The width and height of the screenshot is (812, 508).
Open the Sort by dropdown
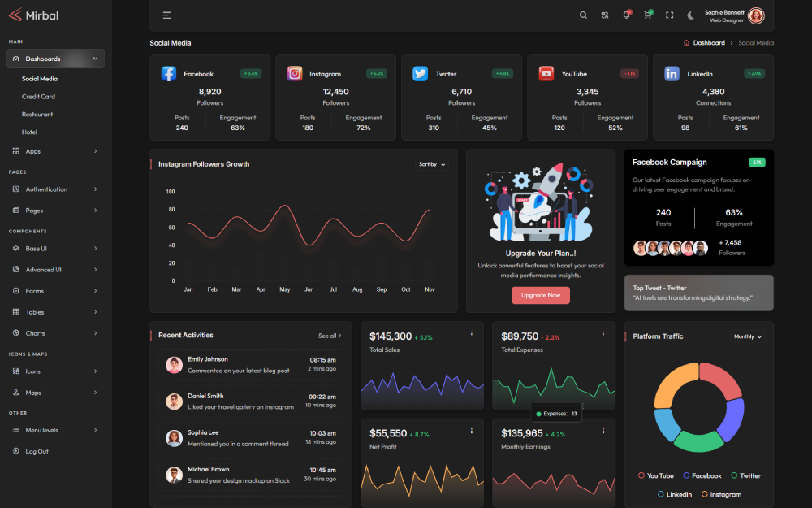click(432, 164)
